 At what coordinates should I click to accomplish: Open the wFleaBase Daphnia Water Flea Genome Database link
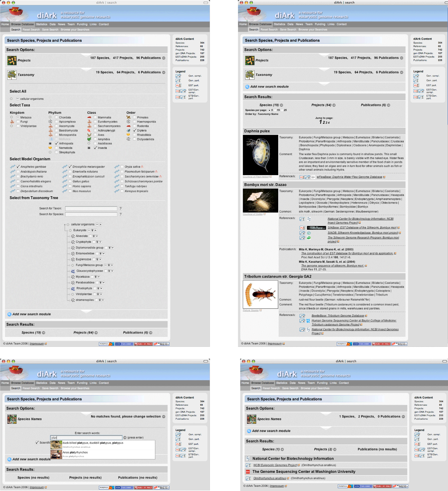click(x=349, y=177)
